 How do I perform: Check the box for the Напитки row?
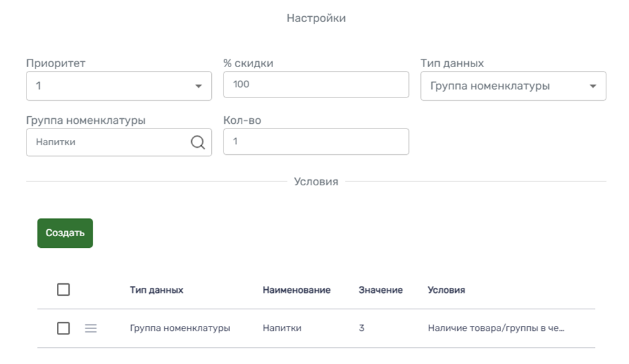tap(63, 329)
